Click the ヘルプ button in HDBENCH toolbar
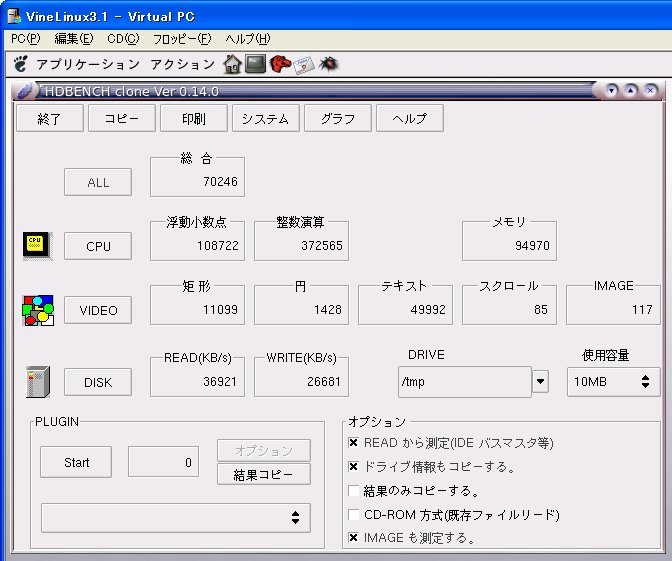The image size is (672, 561). 410,118
